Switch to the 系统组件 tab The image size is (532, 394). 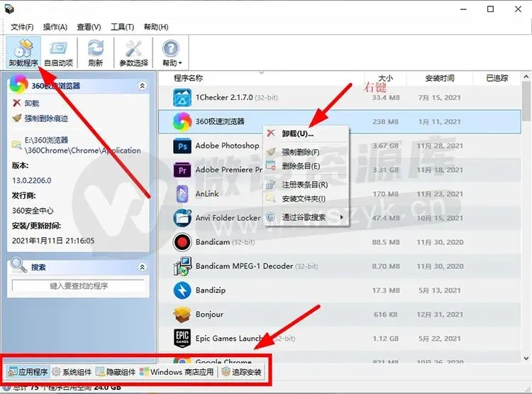(72, 372)
